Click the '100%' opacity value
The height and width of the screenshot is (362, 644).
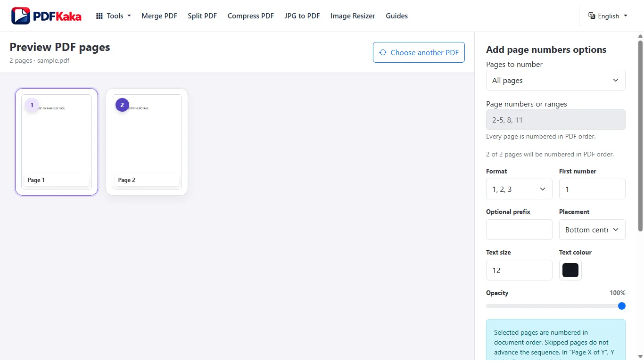click(618, 293)
